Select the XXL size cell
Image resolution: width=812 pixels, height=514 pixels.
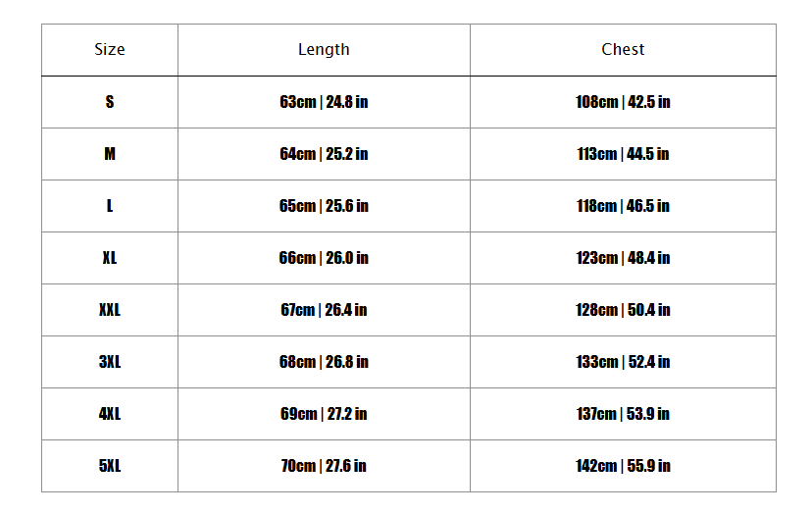(110, 310)
